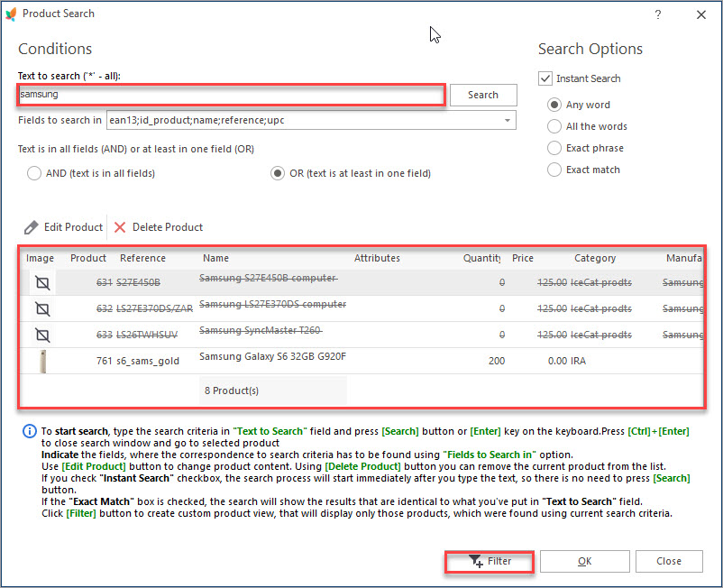The image size is (723, 588).
Task: Sort by the Name column header
Action: pos(215,258)
